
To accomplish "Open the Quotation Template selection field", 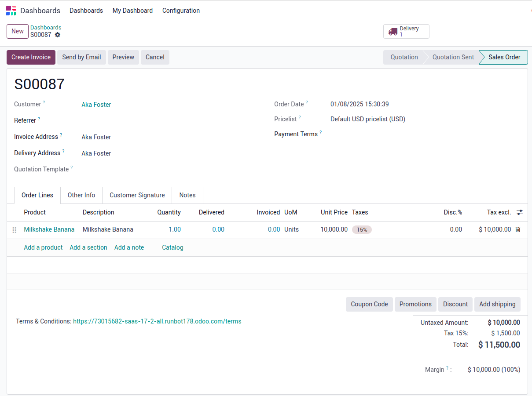I will (167, 169).
